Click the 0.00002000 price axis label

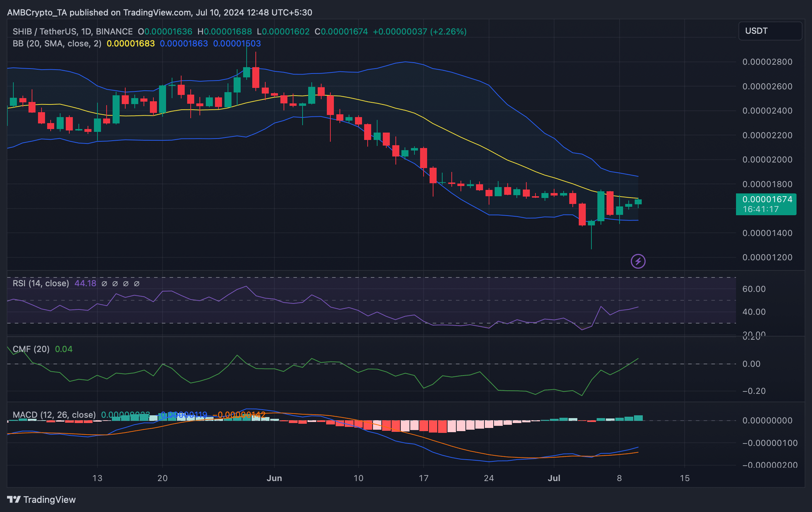coord(767,160)
